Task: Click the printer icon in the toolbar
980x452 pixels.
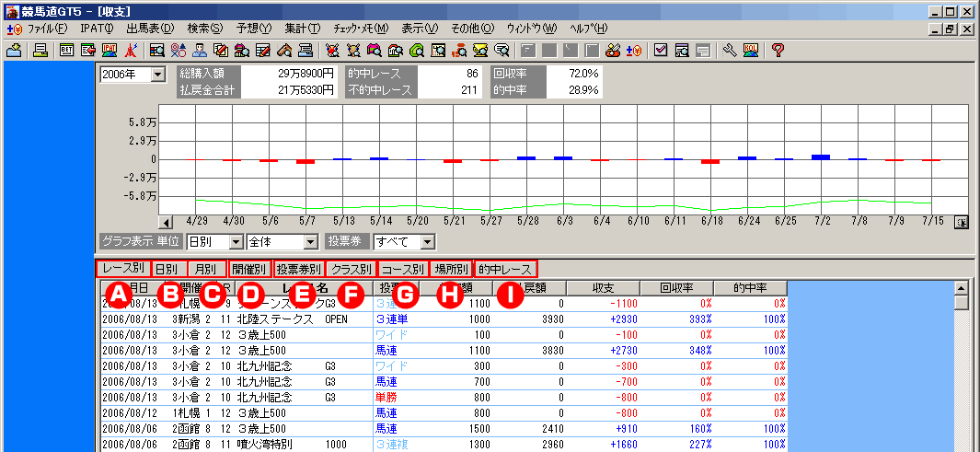Action: (40, 50)
